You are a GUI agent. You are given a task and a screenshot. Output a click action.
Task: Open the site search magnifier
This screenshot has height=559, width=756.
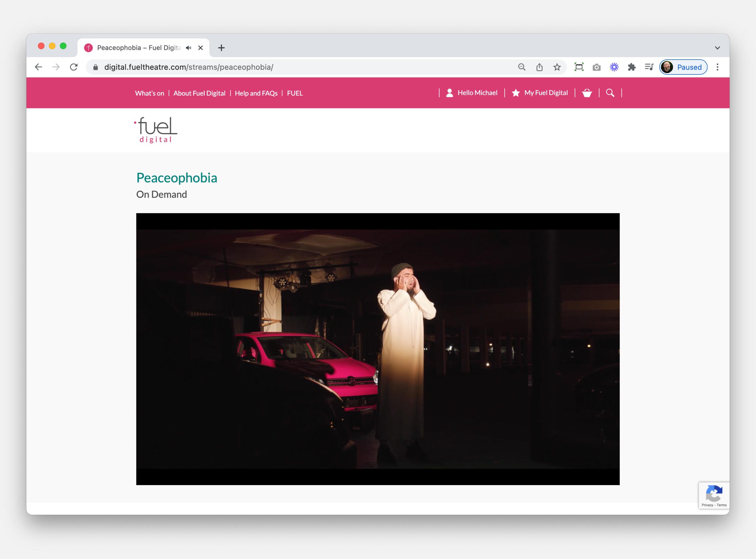point(610,93)
